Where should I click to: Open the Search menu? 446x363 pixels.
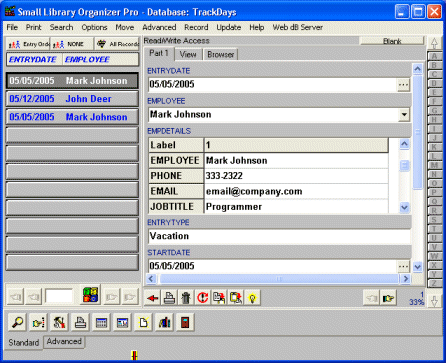[x=61, y=27]
